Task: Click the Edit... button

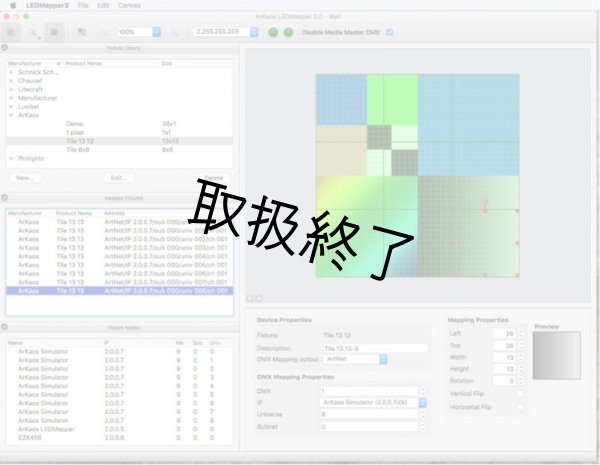Action: click(119, 178)
